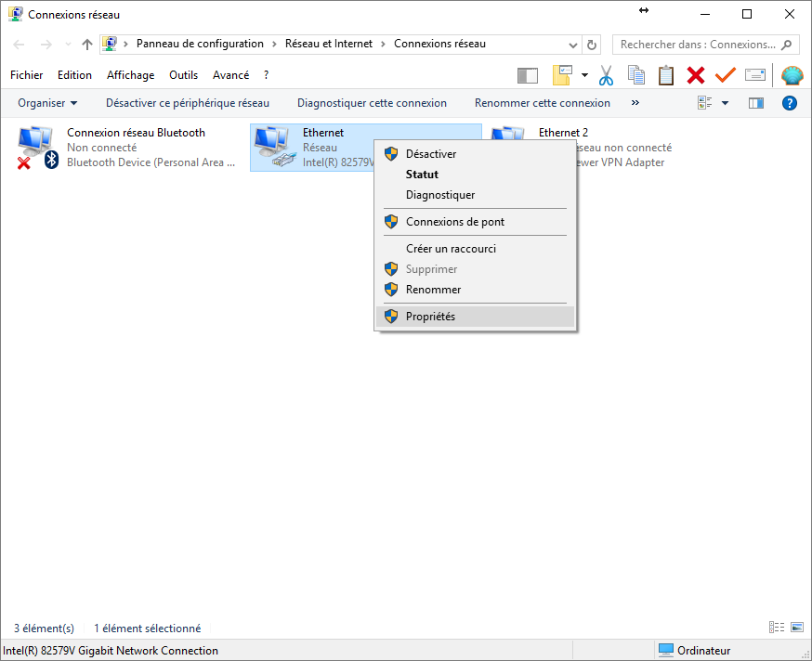Click the Classic Shell seashell icon

pos(792,75)
